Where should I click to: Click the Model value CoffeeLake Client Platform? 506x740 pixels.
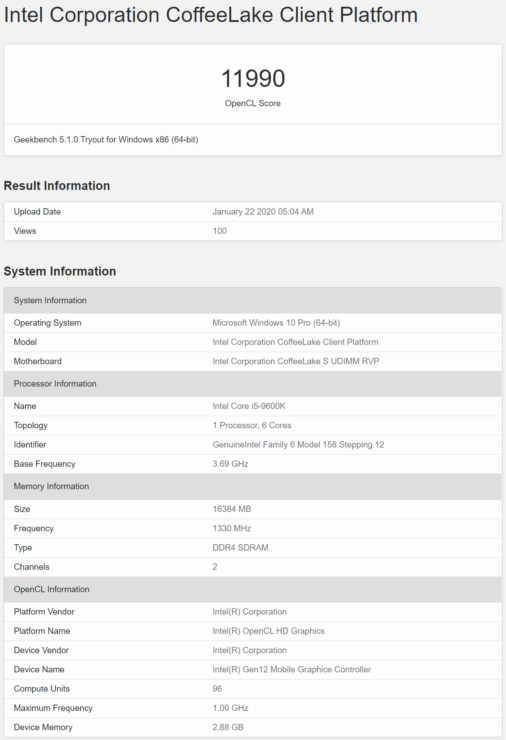tap(295, 342)
